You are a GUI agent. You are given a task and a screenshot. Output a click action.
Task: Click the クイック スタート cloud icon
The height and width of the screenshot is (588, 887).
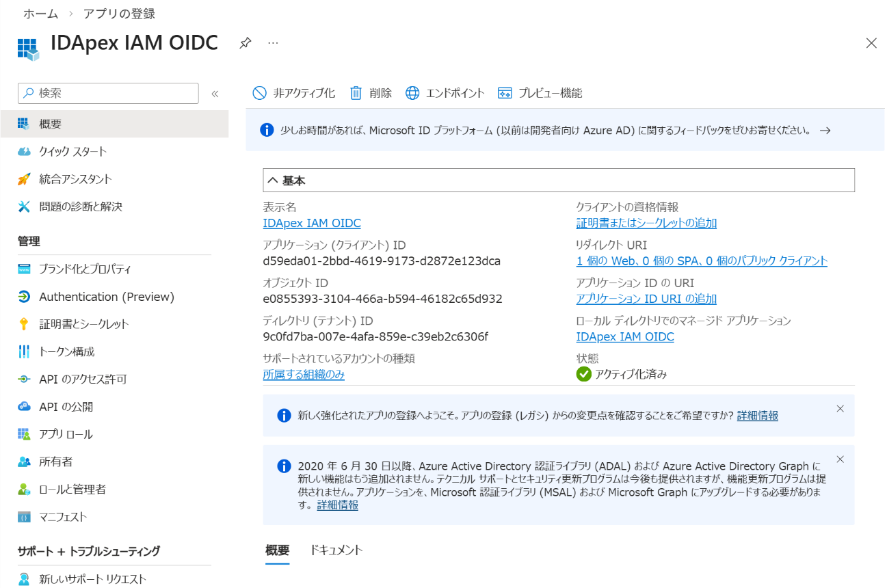pyautogui.click(x=24, y=151)
